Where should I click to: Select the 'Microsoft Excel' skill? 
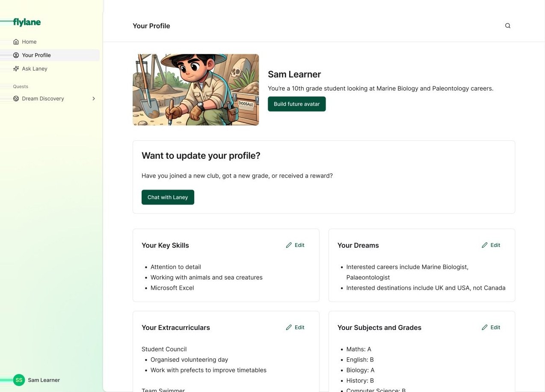coord(172,288)
